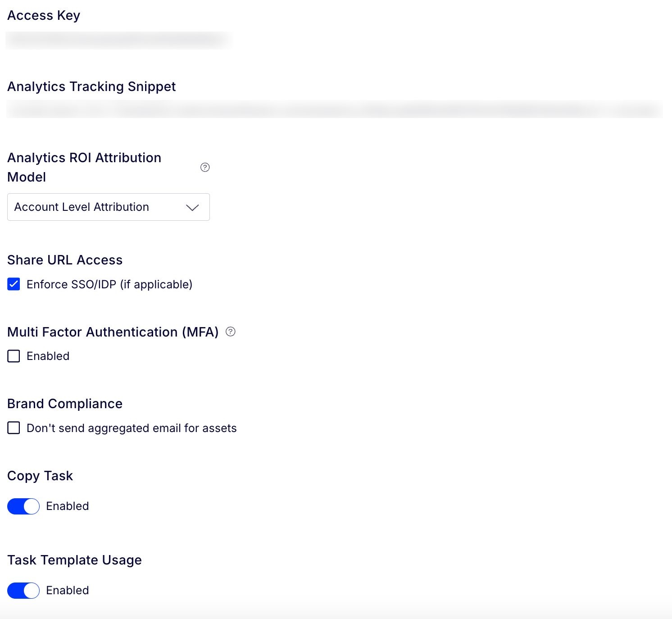
Task: Click the Multi Factor Authentication (MFA) heading
Action: [x=113, y=332]
